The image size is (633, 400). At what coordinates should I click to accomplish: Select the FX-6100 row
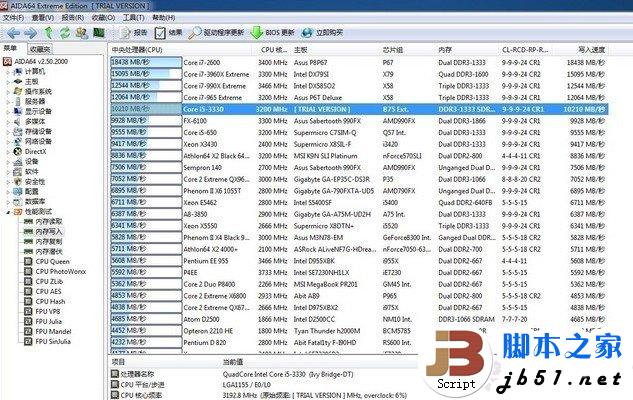pos(359,121)
